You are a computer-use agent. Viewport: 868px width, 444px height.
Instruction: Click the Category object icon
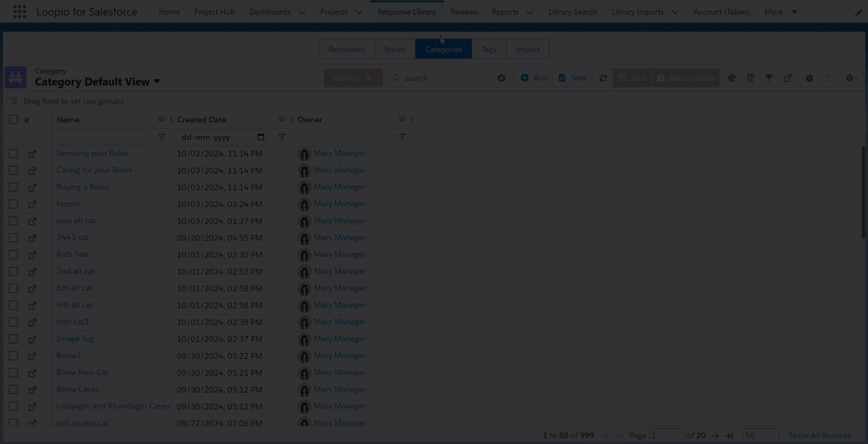pos(15,77)
